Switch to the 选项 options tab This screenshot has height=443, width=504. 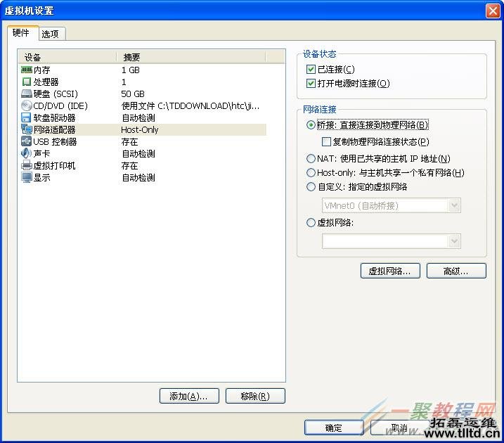point(51,34)
